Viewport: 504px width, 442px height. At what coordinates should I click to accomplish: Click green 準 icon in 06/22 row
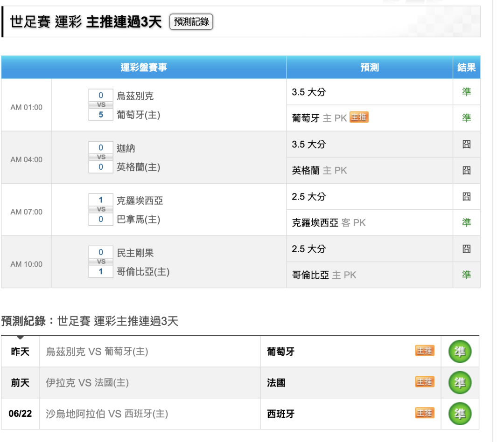[x=460, y=414]
